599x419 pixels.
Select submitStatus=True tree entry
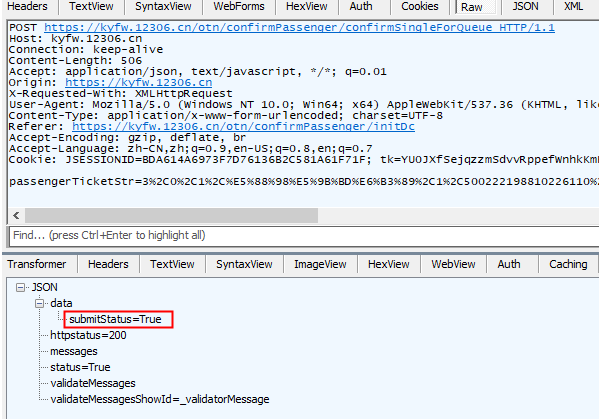point(115,319)
